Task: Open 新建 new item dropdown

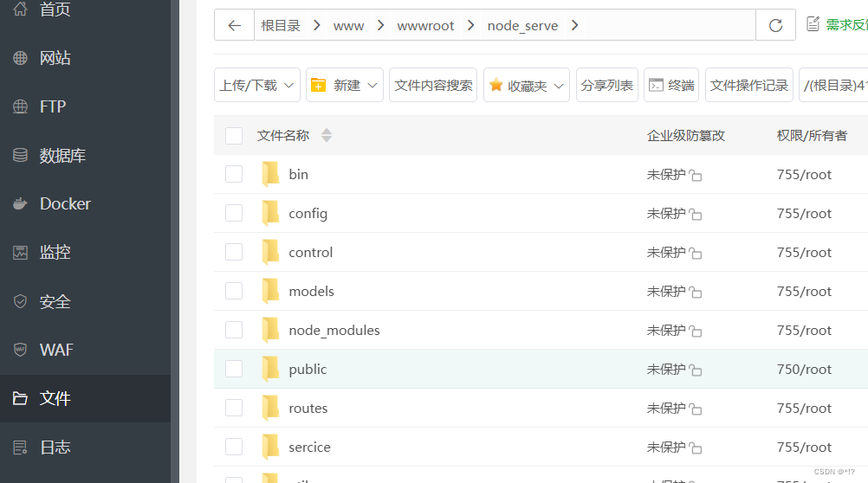Action: click(344, 85)
